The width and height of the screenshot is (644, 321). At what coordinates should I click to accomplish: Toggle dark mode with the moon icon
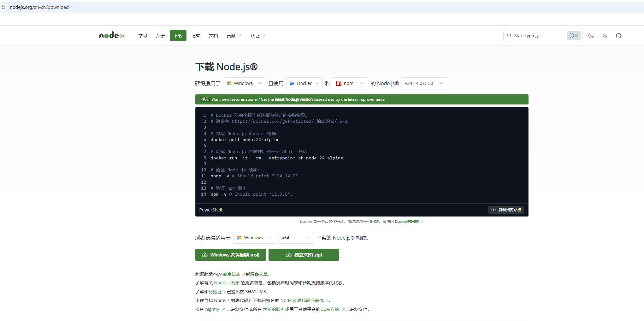click(591, 36)
